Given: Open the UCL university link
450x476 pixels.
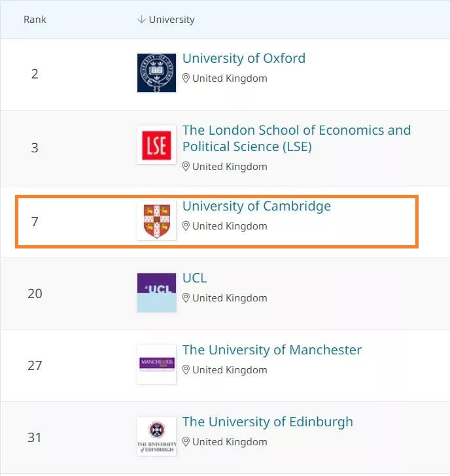Looking at the screenshot, I should coord(195,278).
